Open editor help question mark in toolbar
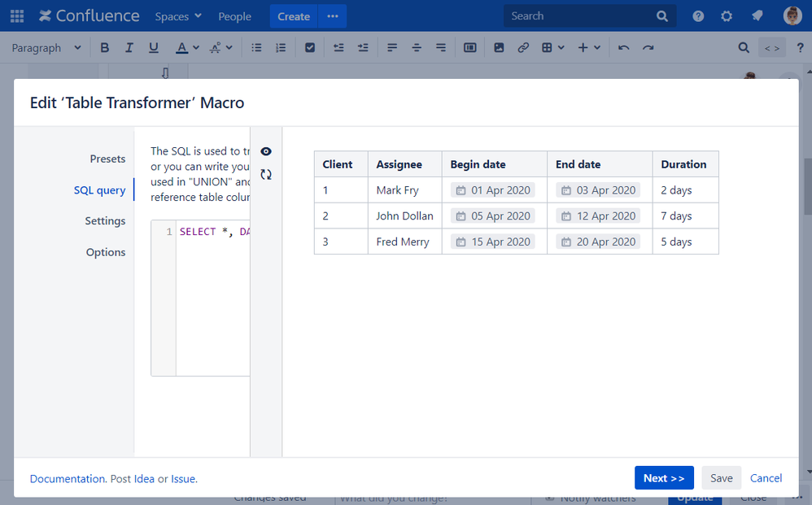The width and height of the screenshot is (812, 505). 800,48
